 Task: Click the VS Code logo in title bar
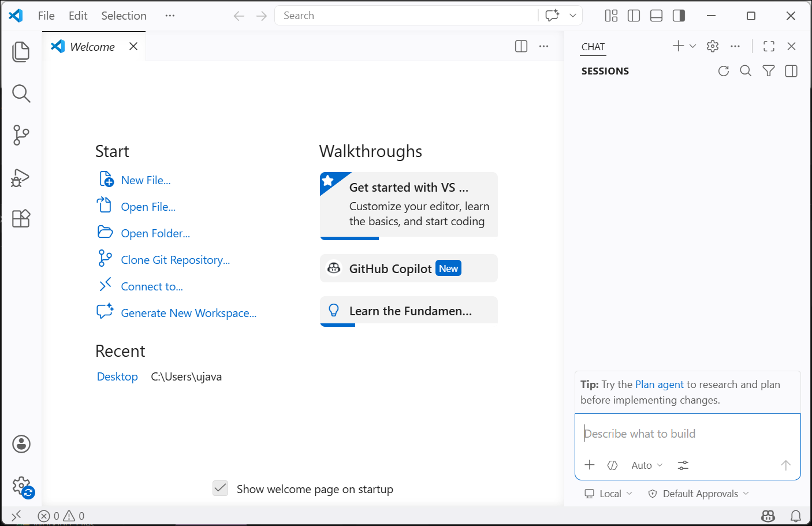16,16
